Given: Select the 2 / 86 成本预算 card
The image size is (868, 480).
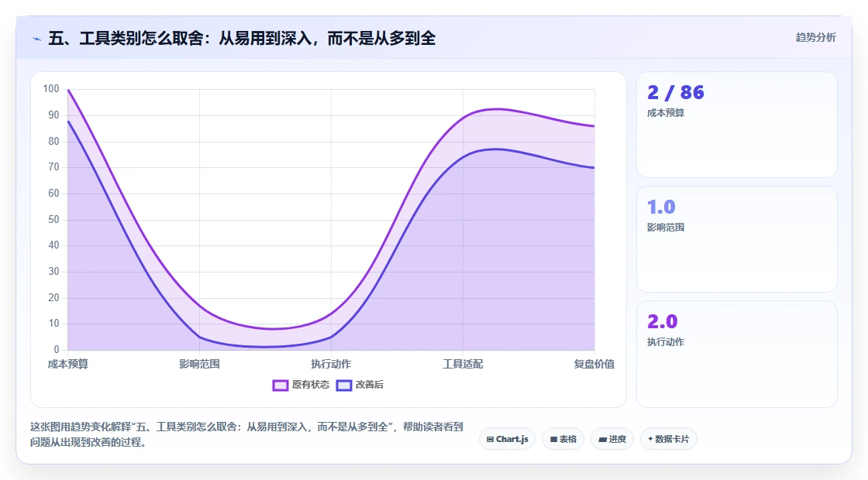Looking at the screenshot, I should click(737, 125).
